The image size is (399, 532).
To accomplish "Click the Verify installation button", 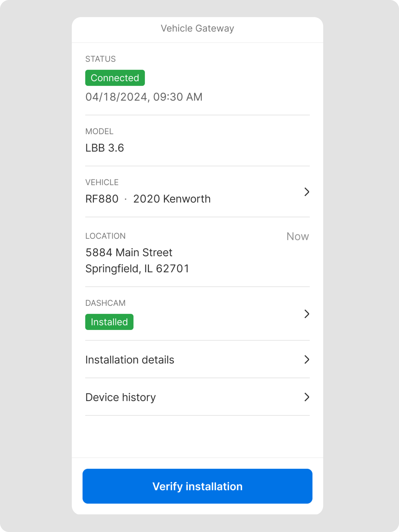I will tap(197, 486).
